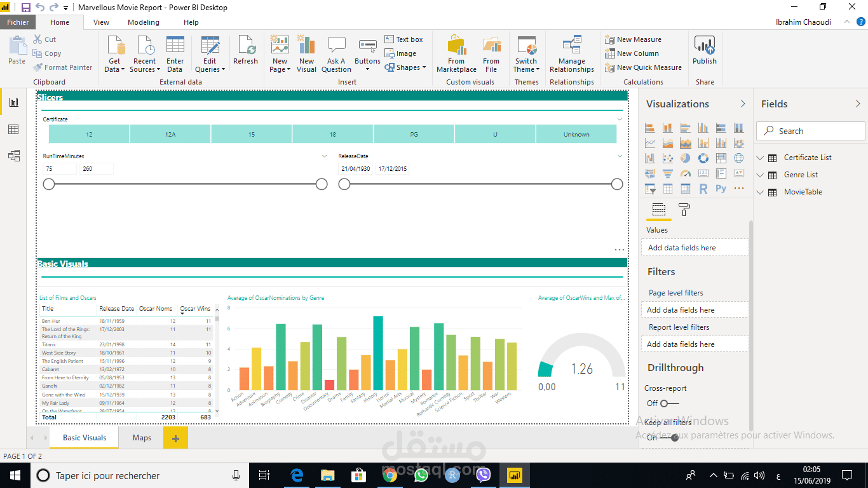Select the card visualization icon
Image resolution: width=868 pixels, height=488 pixels.
coord(703,173)
